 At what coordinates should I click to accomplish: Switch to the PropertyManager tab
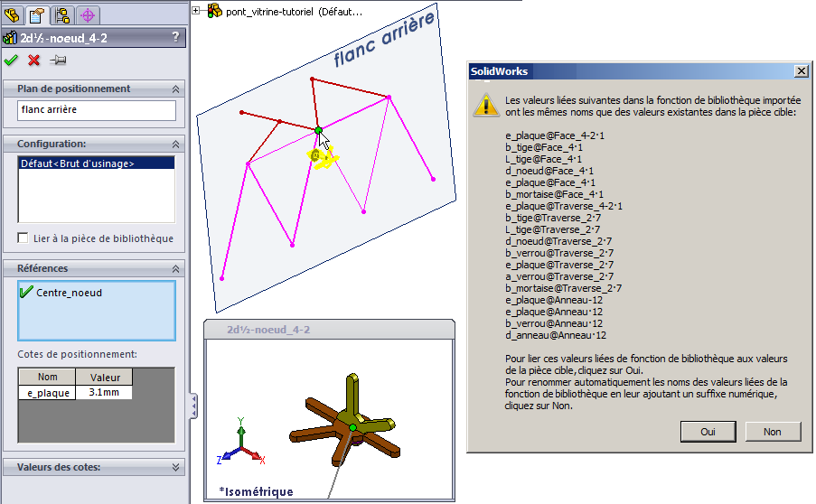[36, 15]
